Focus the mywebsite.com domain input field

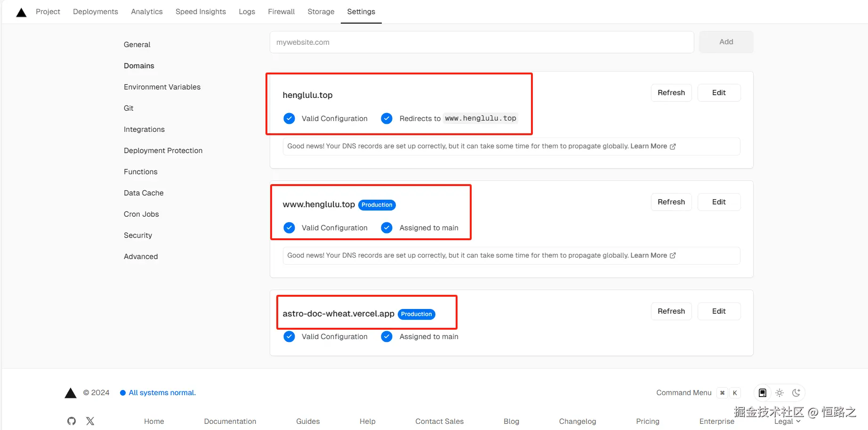pyautogui.click(x=482, y=42)
